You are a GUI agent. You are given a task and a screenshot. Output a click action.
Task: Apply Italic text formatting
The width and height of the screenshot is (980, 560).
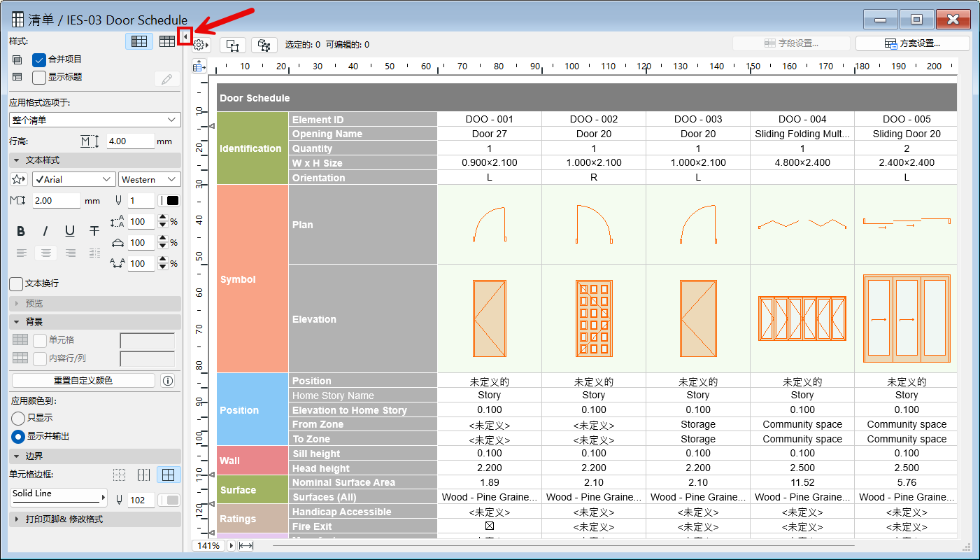tap(45, 232)
